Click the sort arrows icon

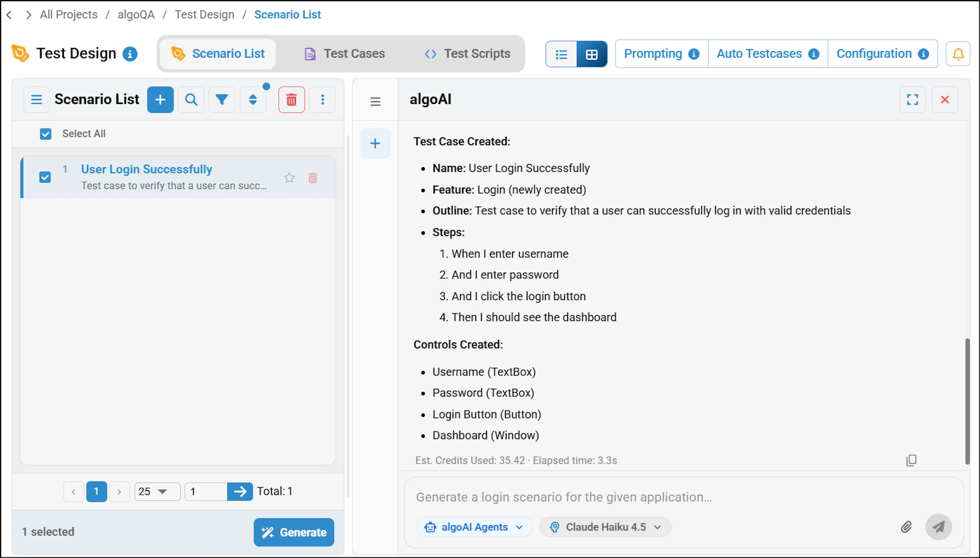253,100
